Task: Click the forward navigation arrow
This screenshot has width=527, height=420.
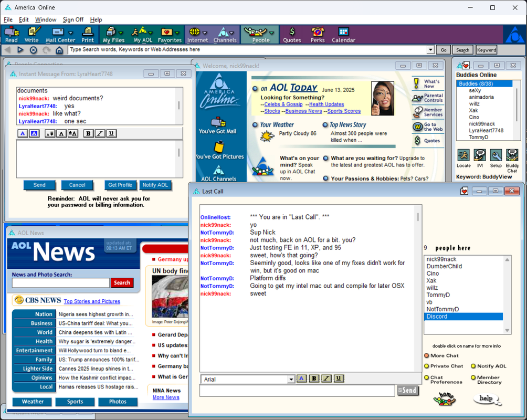Action: pyautogui.click(x=20, y=50)
